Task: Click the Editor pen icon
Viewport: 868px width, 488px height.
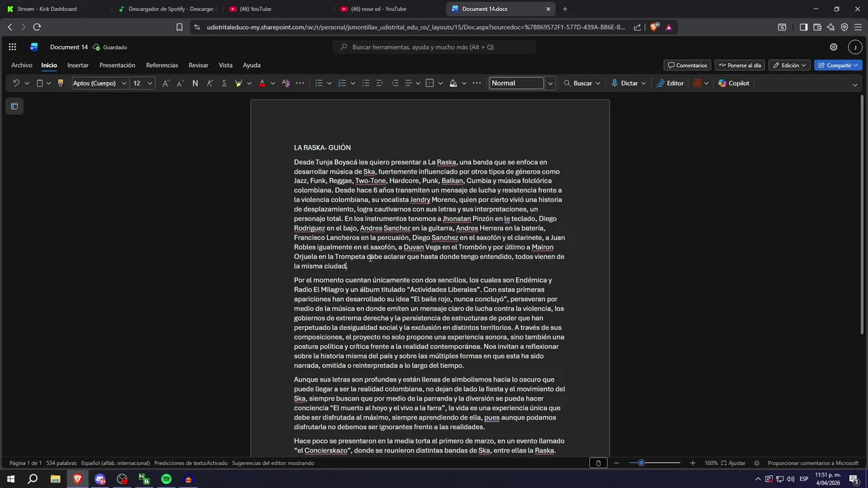Action: coord(670,83)
